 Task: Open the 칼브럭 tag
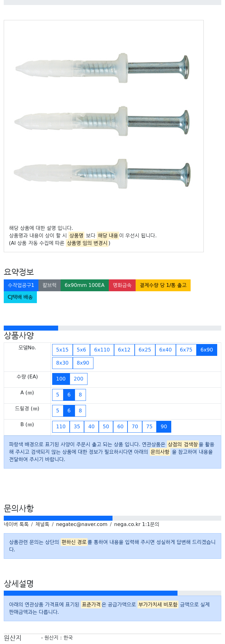pyautogui.click(x=49, y=285)
